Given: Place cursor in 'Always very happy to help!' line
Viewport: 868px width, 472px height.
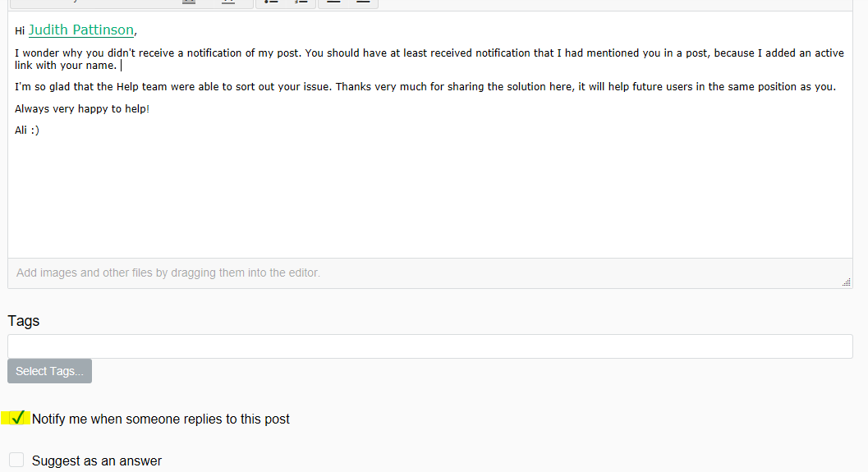Looking at the screenshot, I should coord(82,109).
